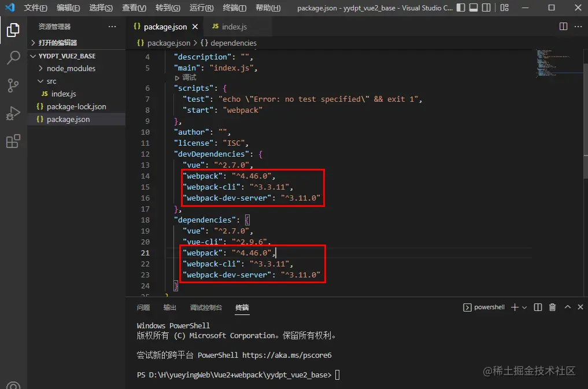The height and width of the screenshot is (389, 588).
Task: Toggle secondary sidebar layout icon in title bar
Action: click(486, 8)
